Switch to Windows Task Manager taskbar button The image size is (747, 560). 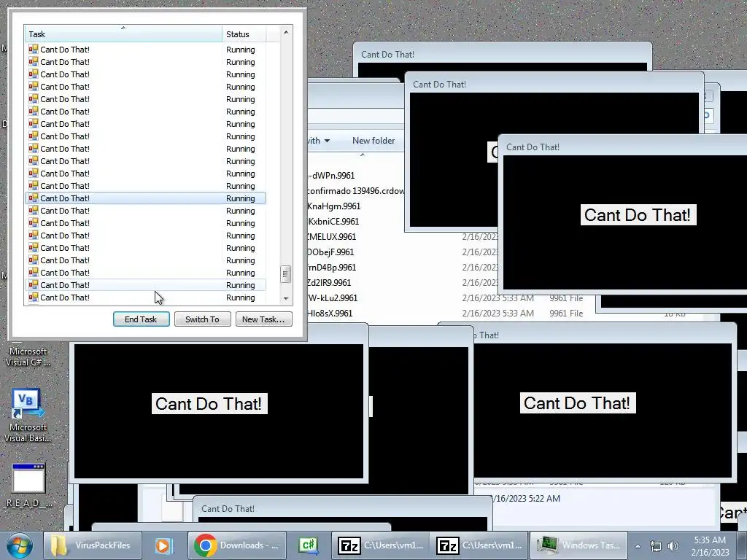coord(578,545)
